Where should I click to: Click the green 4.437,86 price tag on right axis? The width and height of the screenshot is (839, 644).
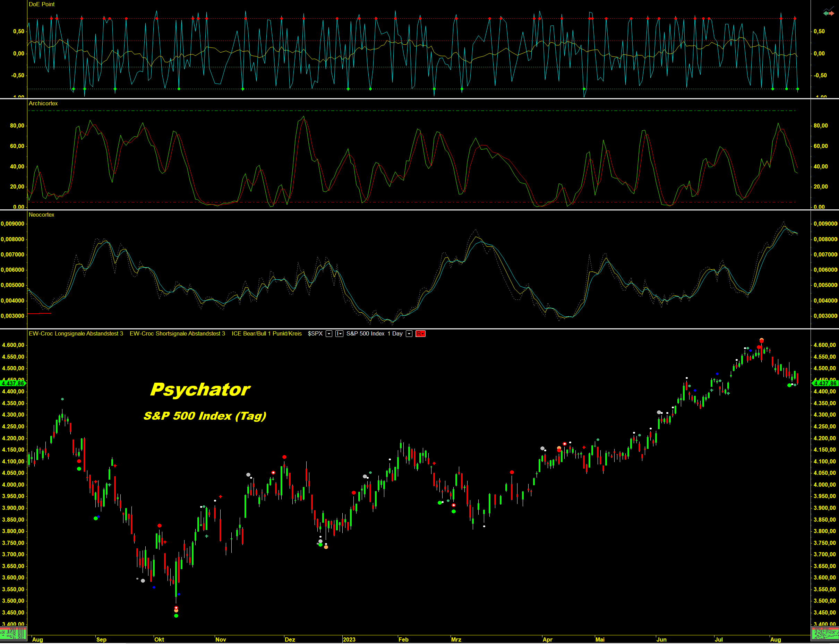(x=825, y=383)
